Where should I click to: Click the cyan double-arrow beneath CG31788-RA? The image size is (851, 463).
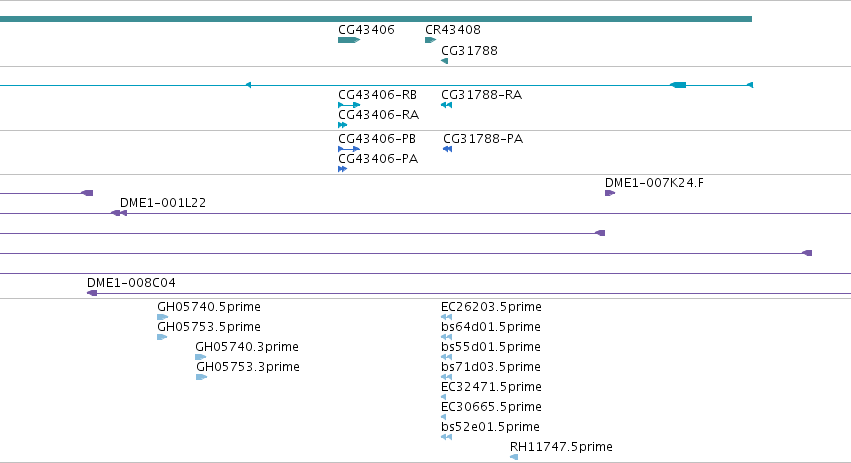tap(447, 105)
